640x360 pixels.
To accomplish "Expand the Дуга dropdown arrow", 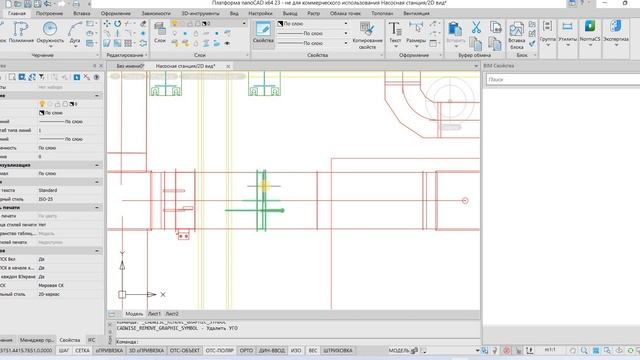I will [75, 46].
